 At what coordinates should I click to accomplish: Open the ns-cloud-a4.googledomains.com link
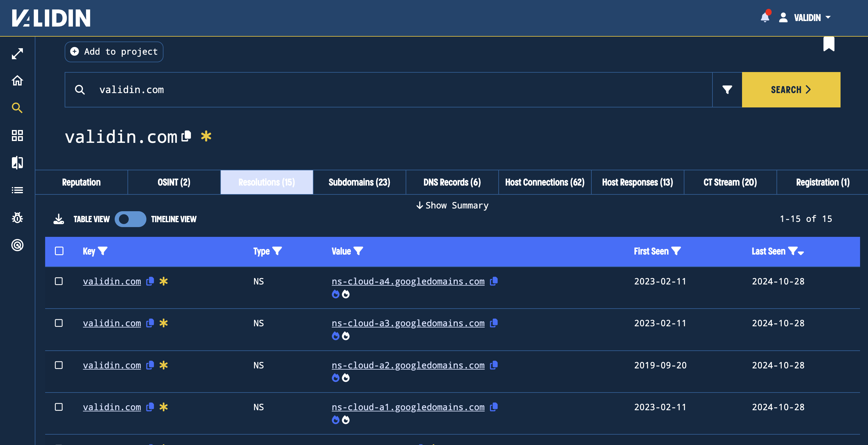click(408, 281)
